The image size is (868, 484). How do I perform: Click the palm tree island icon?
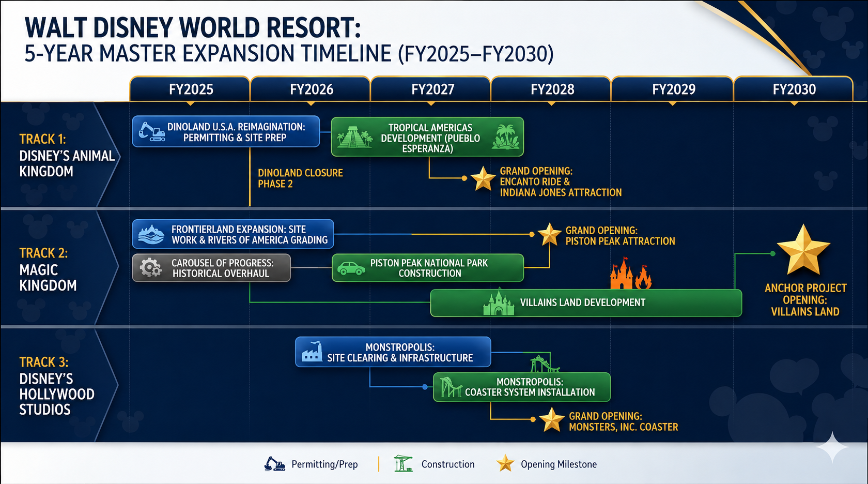(x=505, y=137)
